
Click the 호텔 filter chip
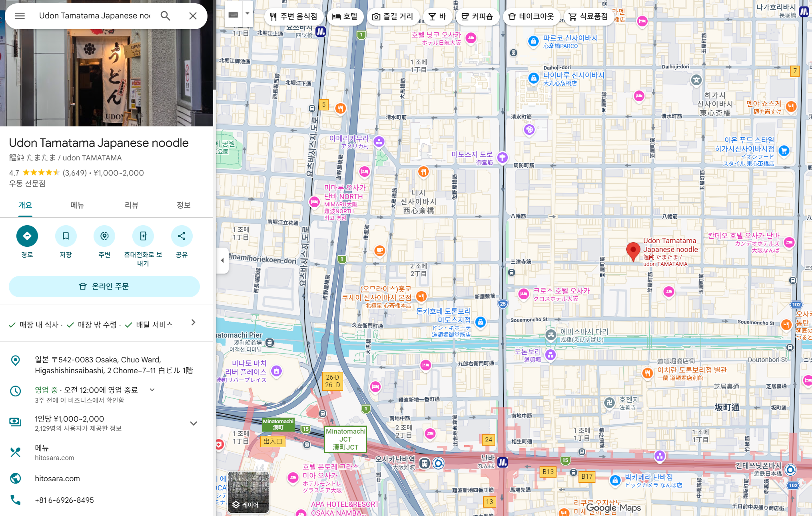[x=345, y=16]
